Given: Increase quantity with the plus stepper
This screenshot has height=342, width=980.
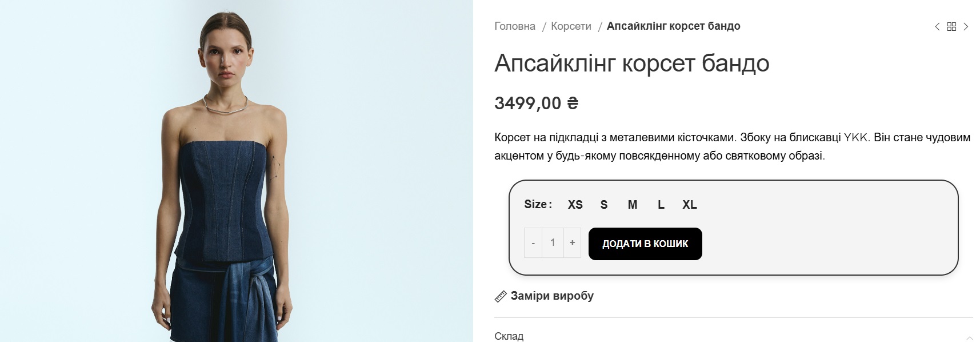Looking at the screenshot, I should pyautogui.click(x=572, y=242).
